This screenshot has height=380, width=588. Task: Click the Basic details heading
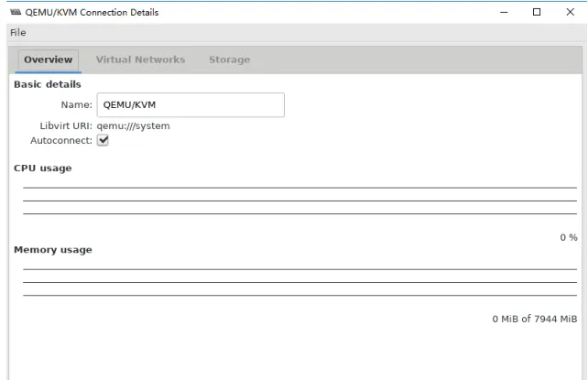pyautogui.click(x=48, y=84)
